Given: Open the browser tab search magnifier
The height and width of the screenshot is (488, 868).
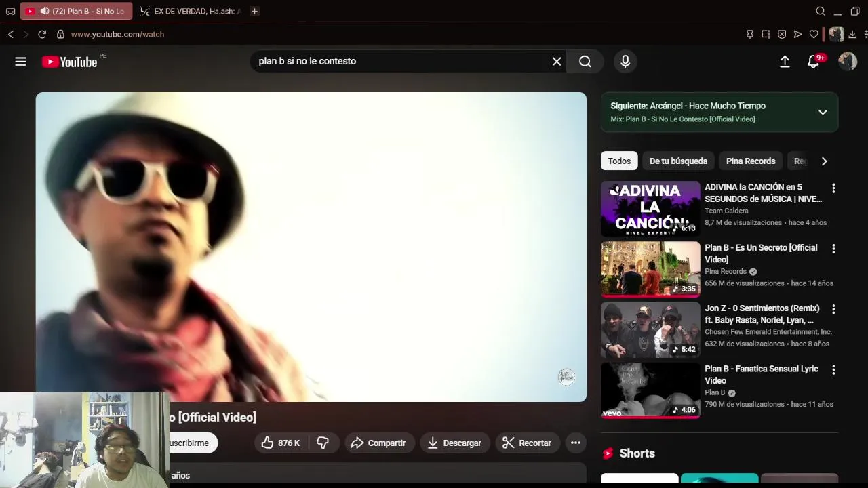Looking at the screenshot, I should pos(821,11).
